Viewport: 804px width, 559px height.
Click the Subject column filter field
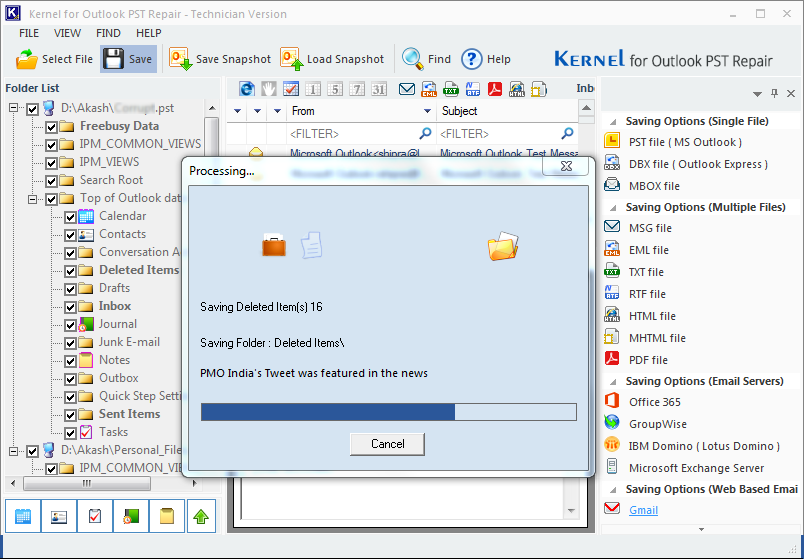tap(507, 134)
